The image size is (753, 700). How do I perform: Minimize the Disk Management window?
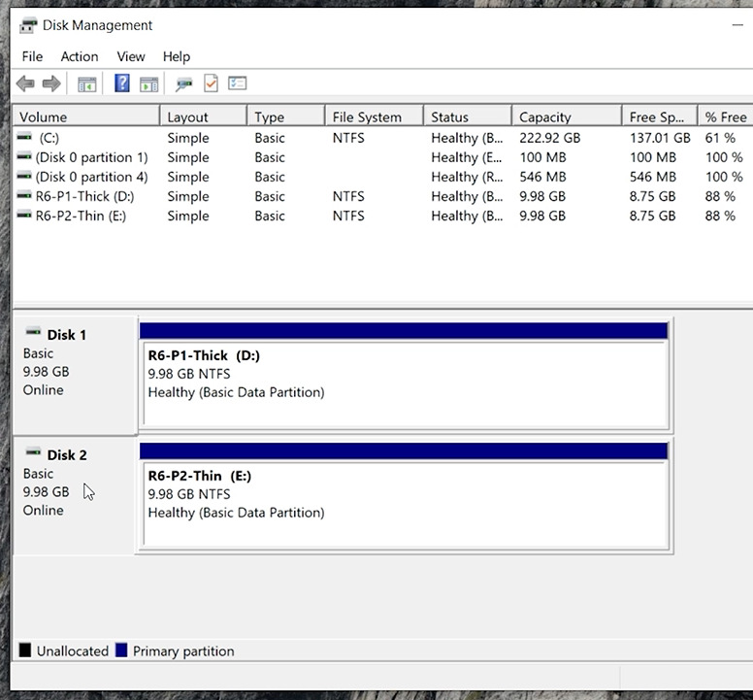pyautogui.click(x=737, y=25)
